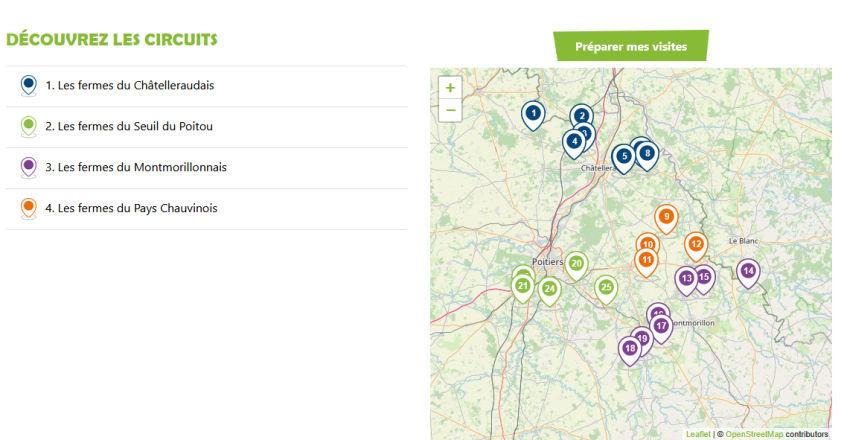
Task: Click blue map marker number 8
Action: coord(648,154)
